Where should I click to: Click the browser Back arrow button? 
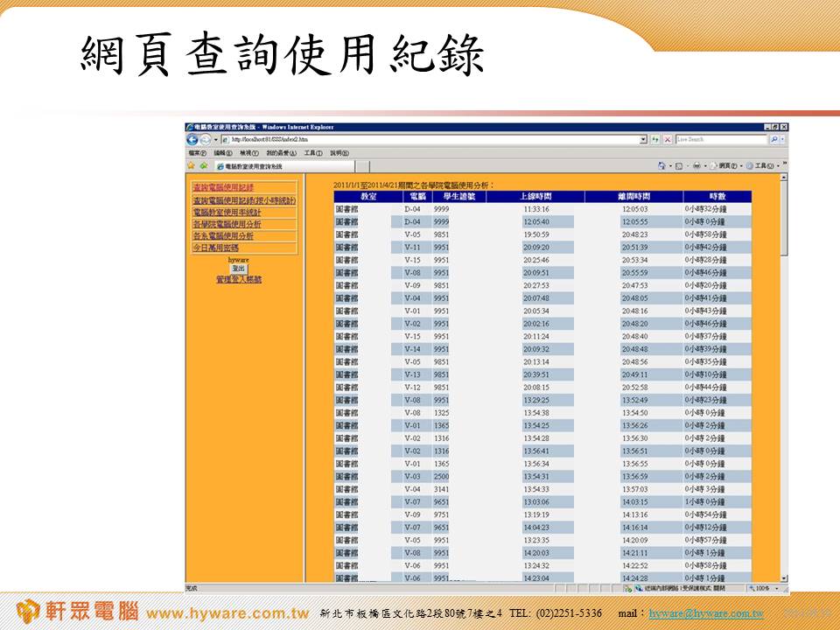click(x=192, y=140)
